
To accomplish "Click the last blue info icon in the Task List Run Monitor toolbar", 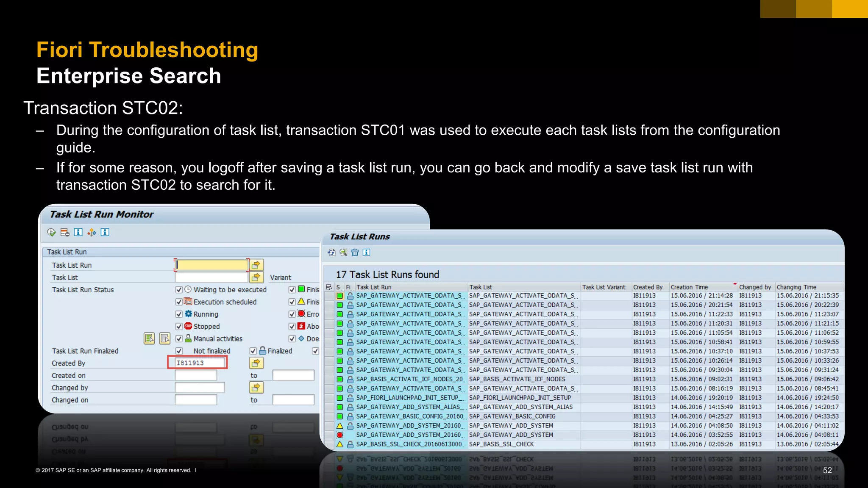I will [x=105, y=232].
